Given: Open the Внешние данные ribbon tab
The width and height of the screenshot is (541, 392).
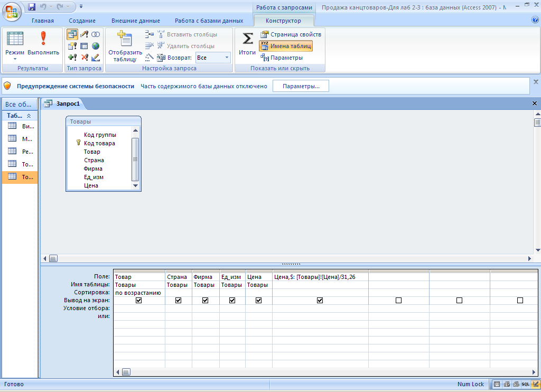Looking at the screenshot, I should click(136, 21).
